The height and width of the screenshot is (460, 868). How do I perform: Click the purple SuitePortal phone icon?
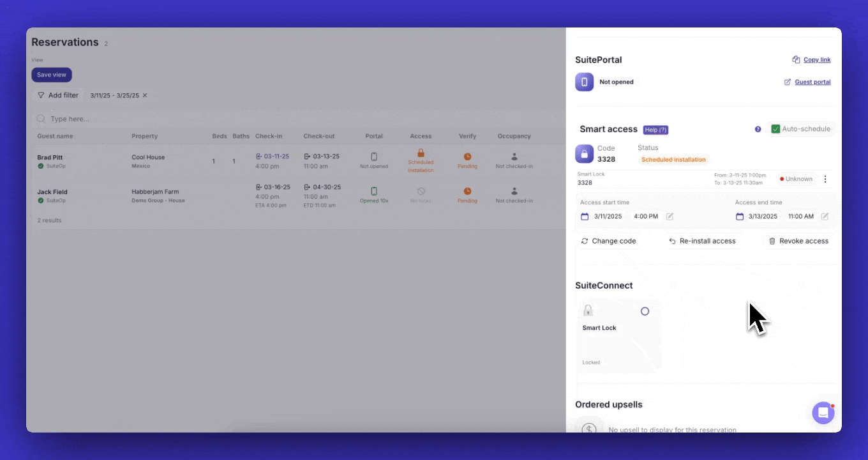tap(584, 82)
